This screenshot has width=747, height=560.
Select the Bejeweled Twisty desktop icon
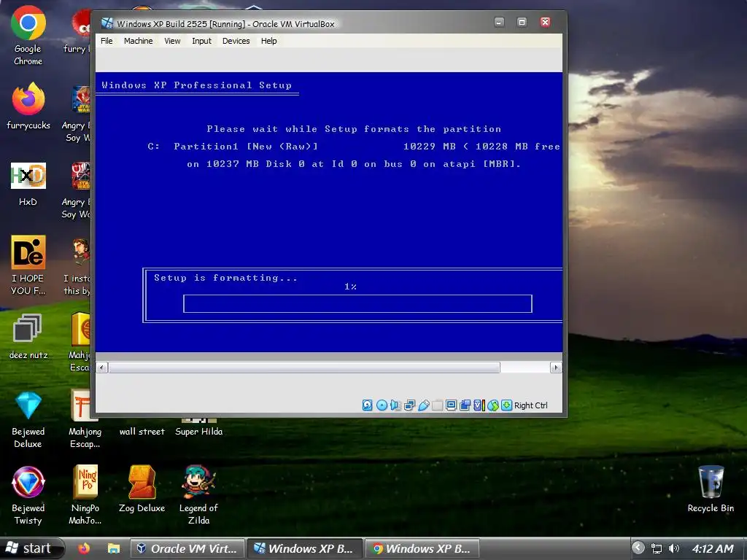28,495
